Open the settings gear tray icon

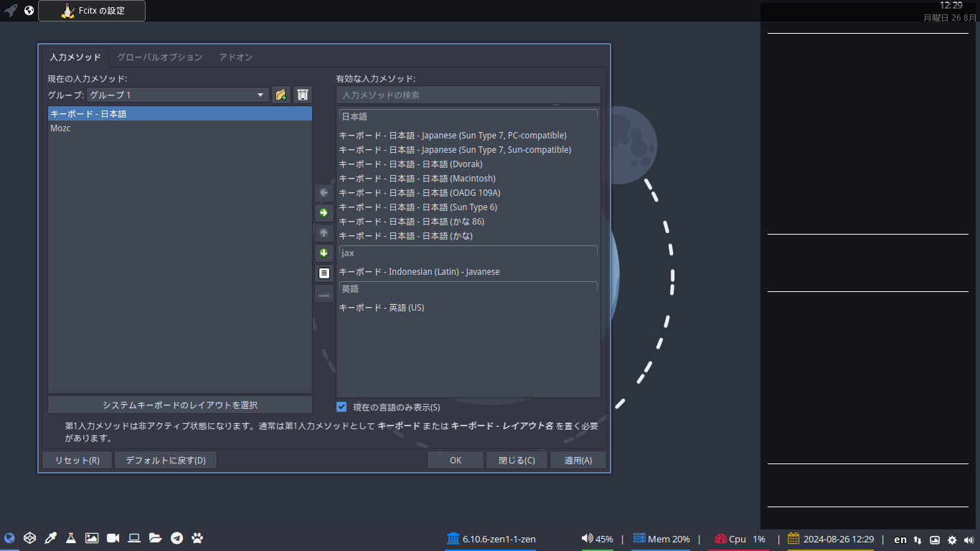[953, 540]
